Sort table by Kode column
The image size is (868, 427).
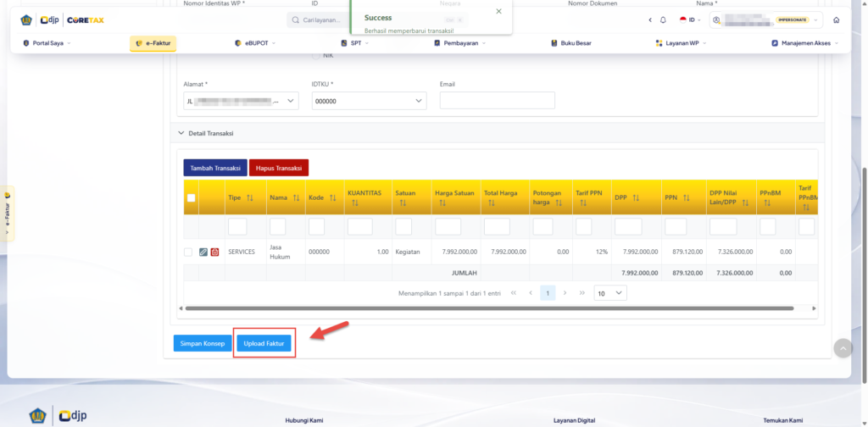pos(332,198)
